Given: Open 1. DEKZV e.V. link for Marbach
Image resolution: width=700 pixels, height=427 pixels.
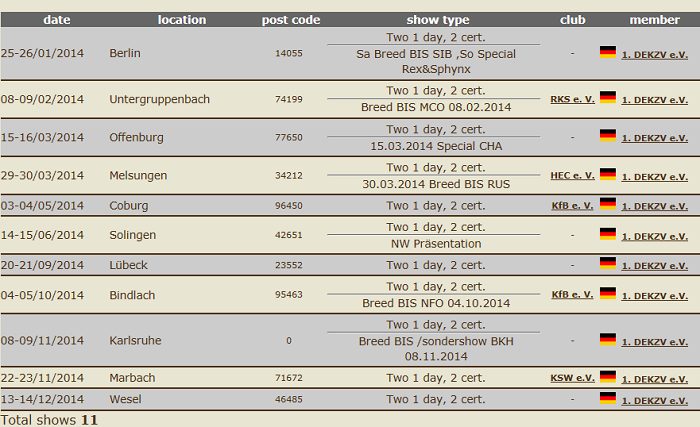Looking at the screenshot, I should point(654,379).
